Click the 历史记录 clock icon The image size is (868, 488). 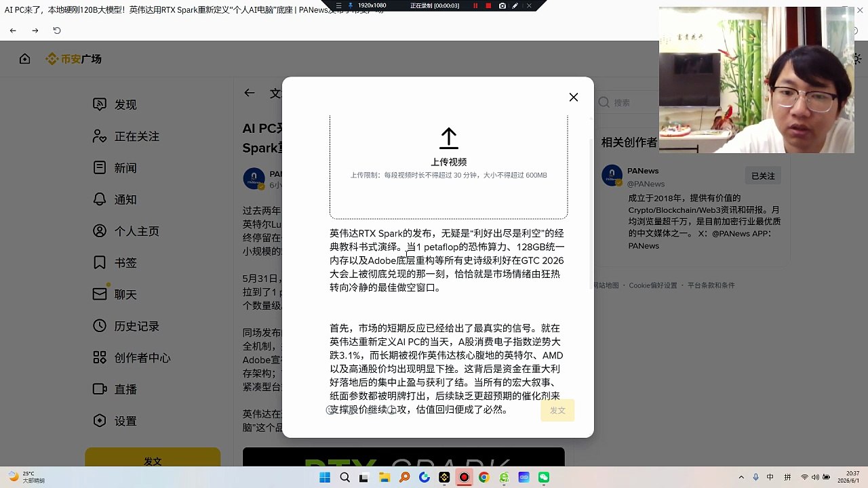tap(100, 326)
